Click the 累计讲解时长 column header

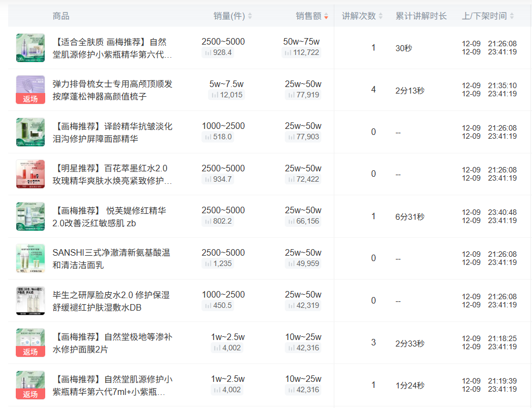click(421, 16)
